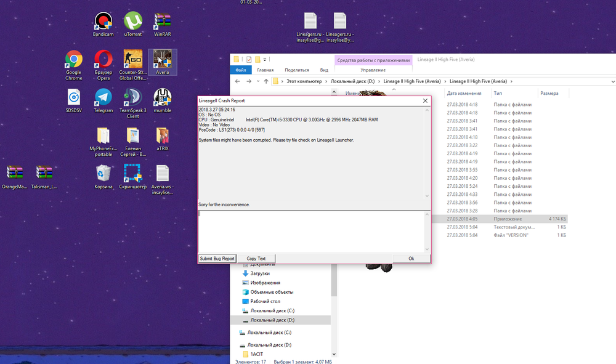
Task: Click Submit Bug Report button
Action: 217,259
